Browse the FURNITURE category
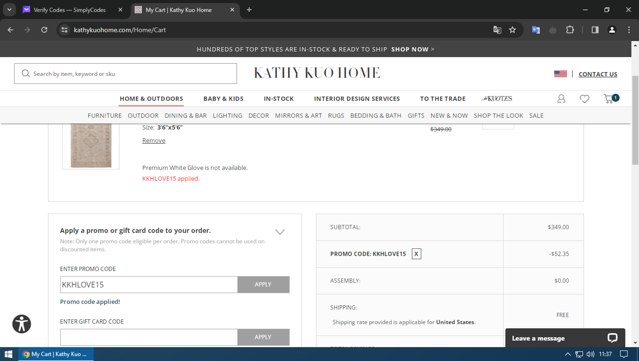The height and width of the screenshot is (361, 639). [x=104, y=116]
